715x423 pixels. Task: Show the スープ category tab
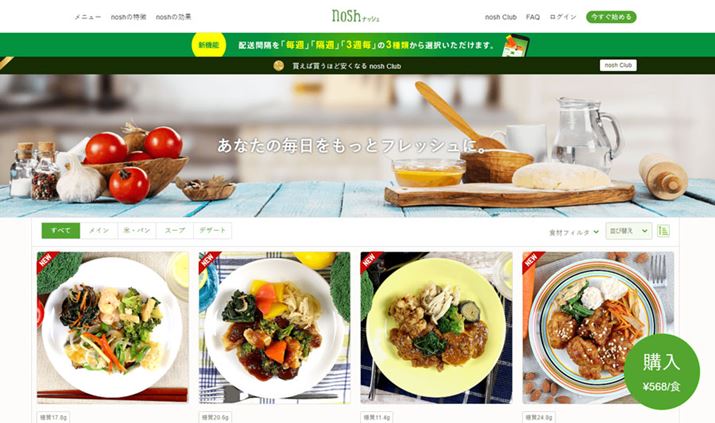tap(175, 231)
